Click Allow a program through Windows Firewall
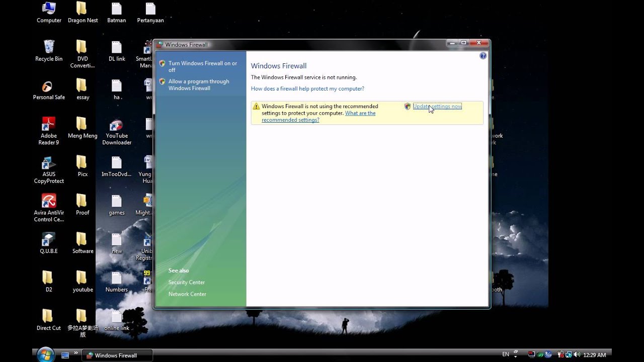Screen dimensions: 644x362 tap(199, 84)
